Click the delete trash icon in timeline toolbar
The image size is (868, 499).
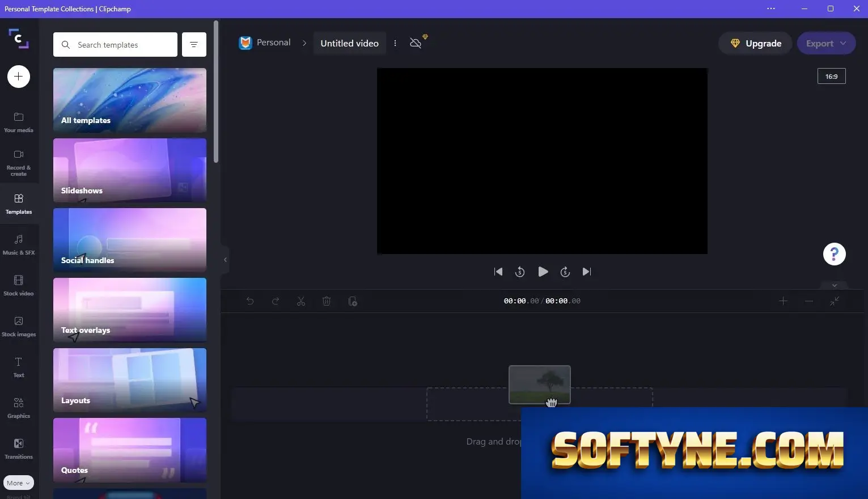tap(327, 301)
